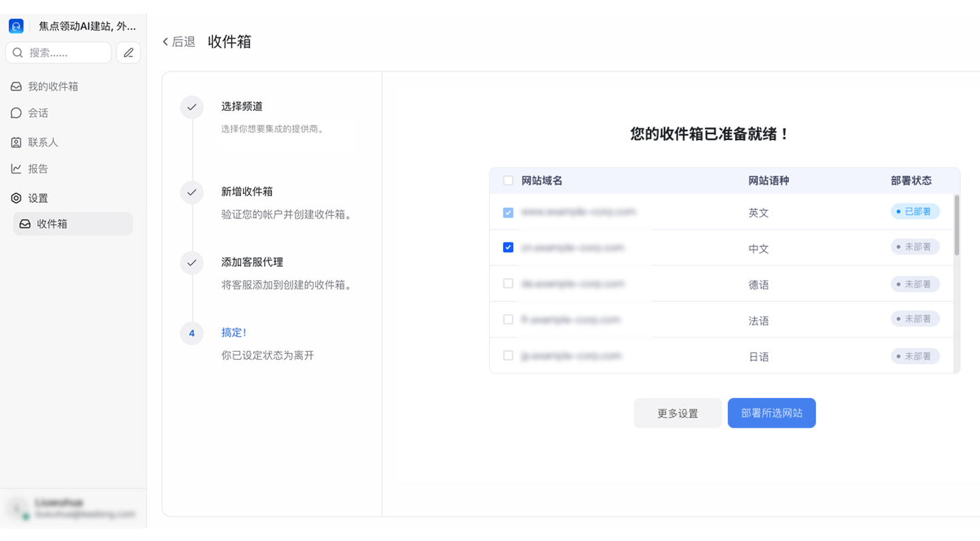The image size is (980, 541).
Task: Click the search magnifier icon
Action: click(18, 52)
